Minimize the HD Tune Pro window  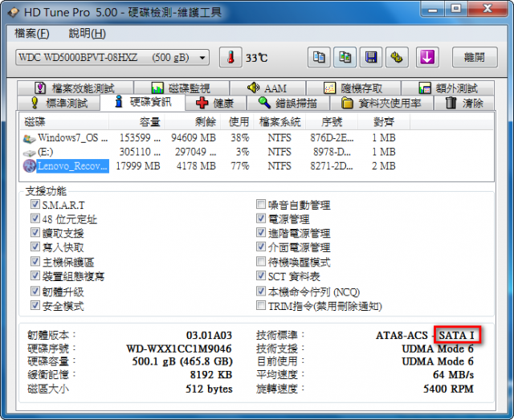(433, 9)
